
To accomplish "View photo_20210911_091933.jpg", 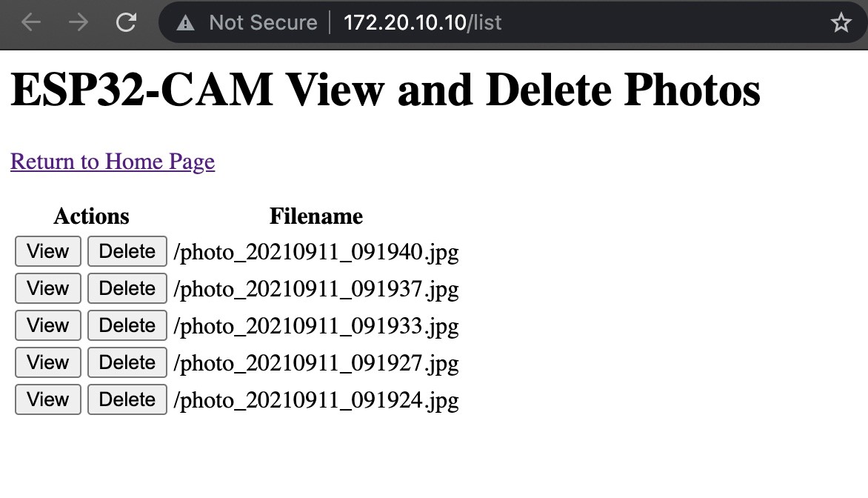I will (x=47, y=326).
